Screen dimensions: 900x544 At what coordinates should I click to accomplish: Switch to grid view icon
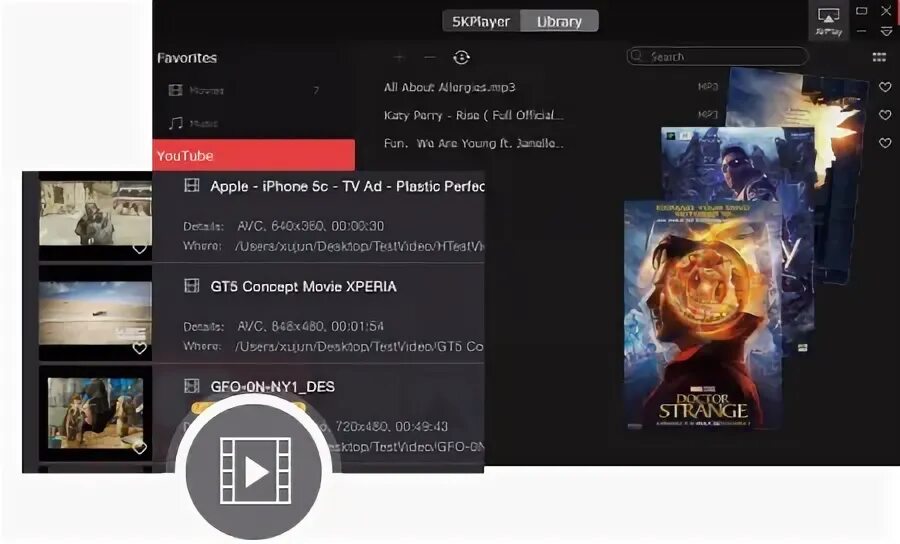tap(879, 57)
